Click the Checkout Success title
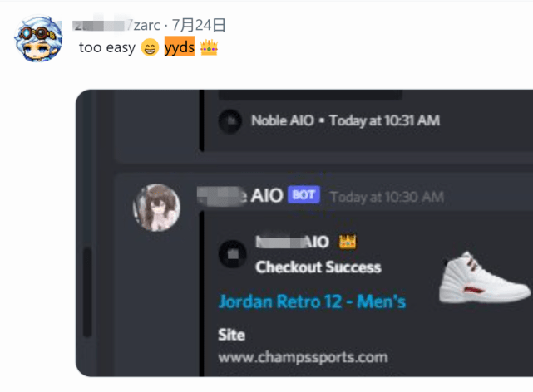 (x=318, y=267)
